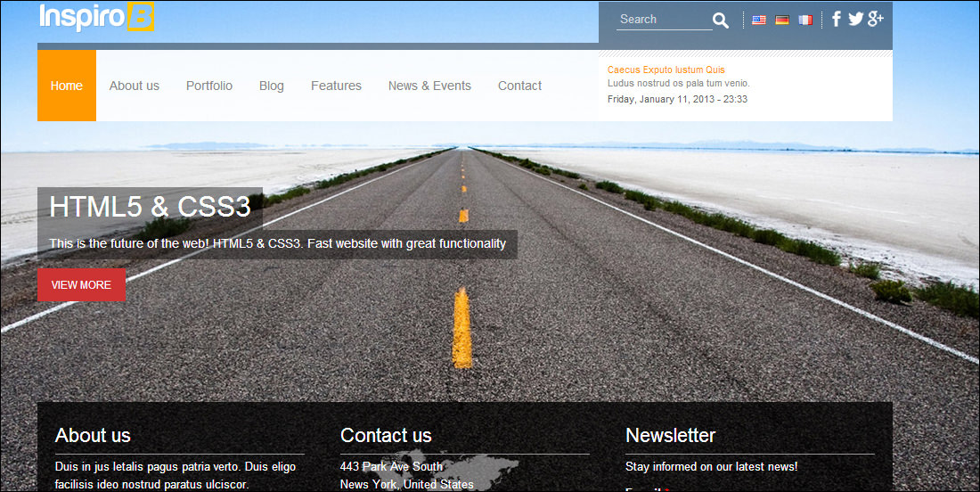Click the 'Ludus nostrud os pala tum venio' text
This screenshot has width=980, height=492.
(x=679, y=83)
